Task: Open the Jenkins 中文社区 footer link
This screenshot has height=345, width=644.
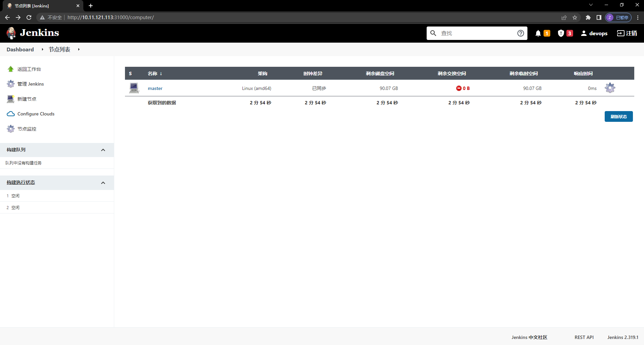Action: [529, 337]
